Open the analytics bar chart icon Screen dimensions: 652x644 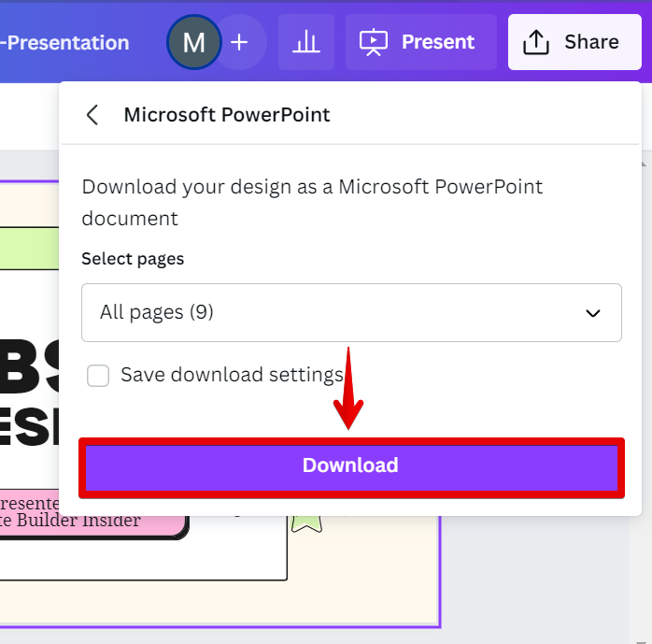click(x=305, y=42)
